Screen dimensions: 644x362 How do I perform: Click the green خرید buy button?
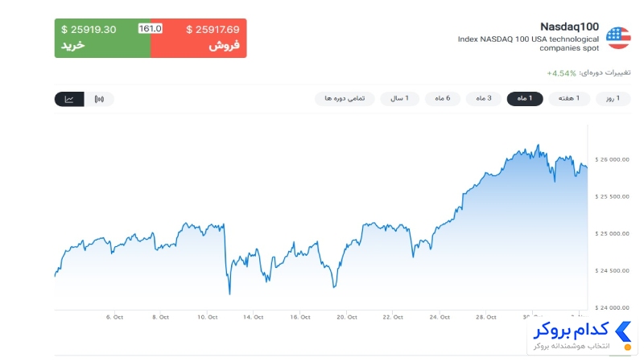pos(103,38)
